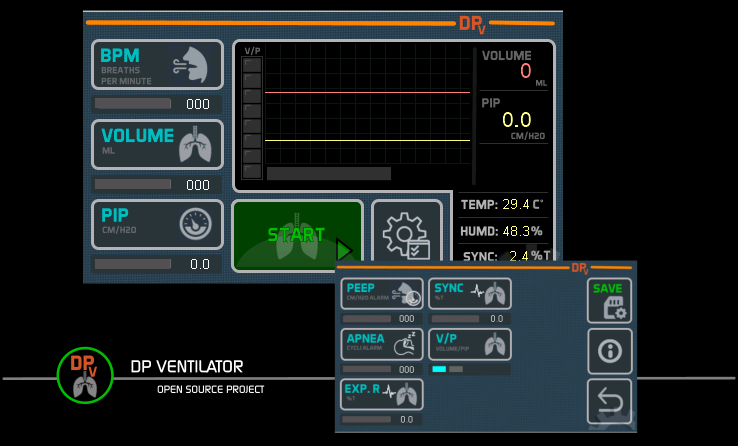Save settings with the SAVE button
The image size is (738, 446).
(x=609, y=300)
